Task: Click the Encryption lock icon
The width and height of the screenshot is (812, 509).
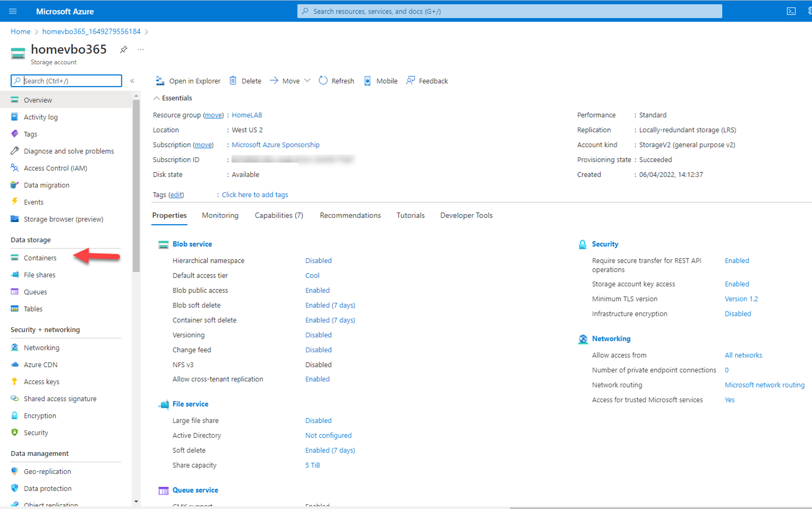Action: 15,415
